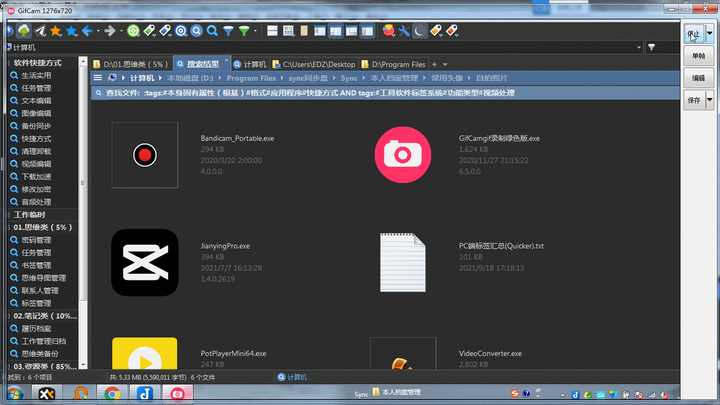Click the blue funnel filter icon

coord(228,31)
